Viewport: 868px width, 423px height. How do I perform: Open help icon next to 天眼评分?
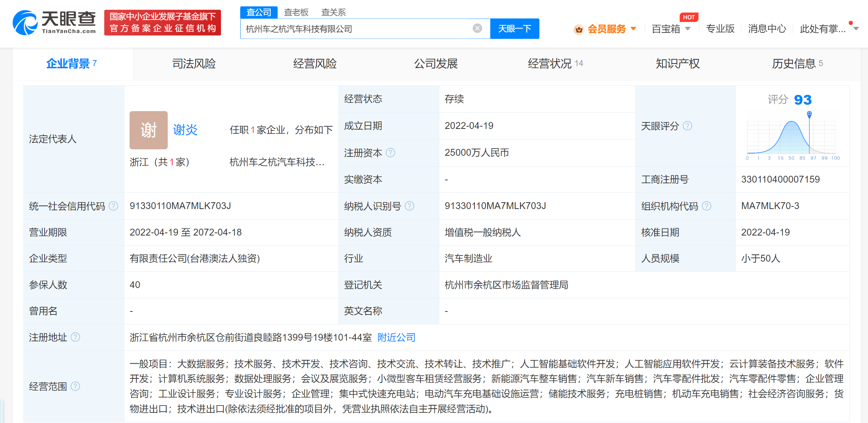point(687,126)
